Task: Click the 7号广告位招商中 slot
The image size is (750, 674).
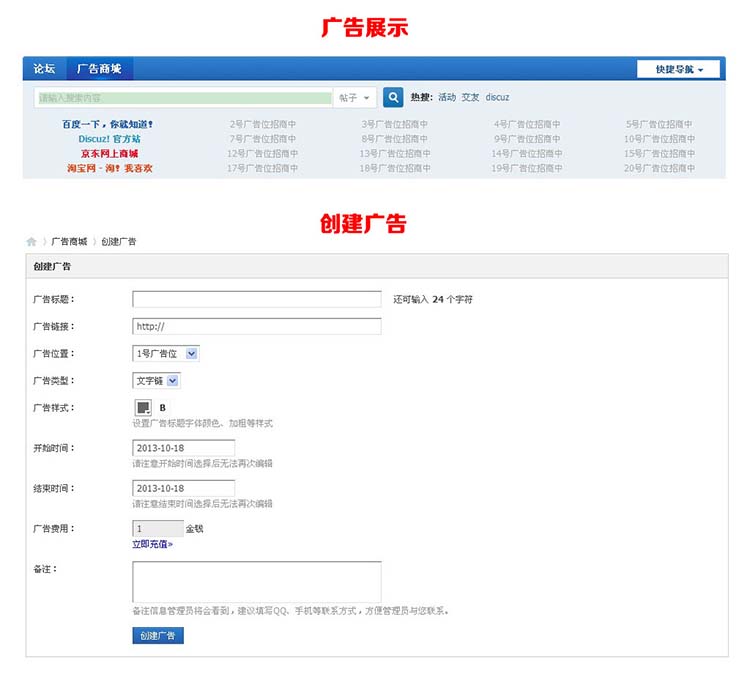Action: point(263,139)
